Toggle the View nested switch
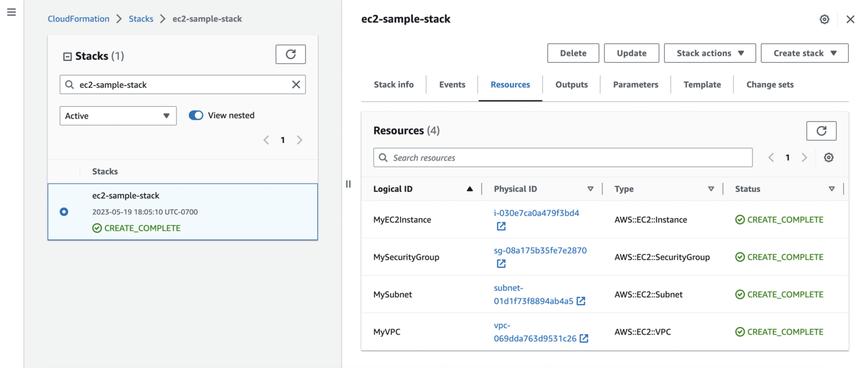The width and height of the screenshot is (868, 368). coord(195,115)
